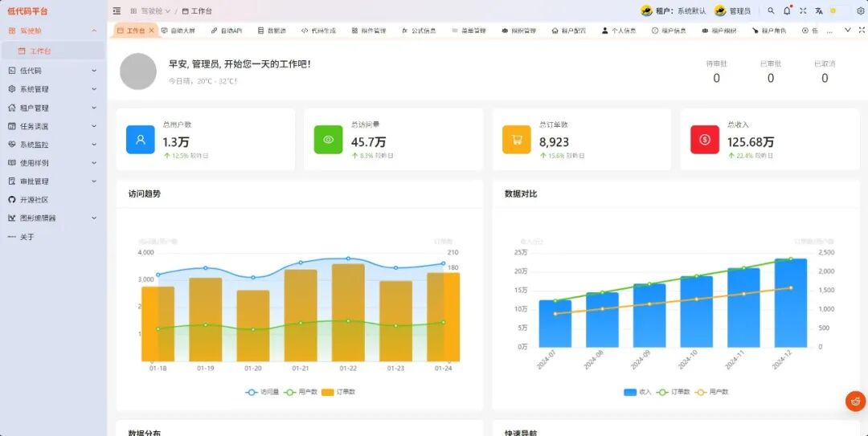
Task: Expand the 系统管理 sidebar group chevron
Action: pyautogui.click(x=94, y=89)
